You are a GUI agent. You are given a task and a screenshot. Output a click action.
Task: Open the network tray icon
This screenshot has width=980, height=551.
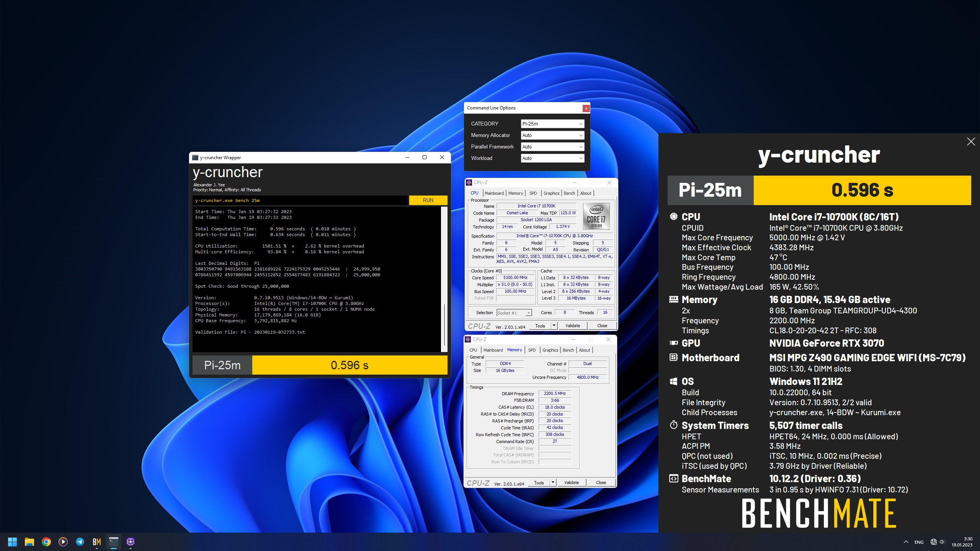[x=934, y=542]
